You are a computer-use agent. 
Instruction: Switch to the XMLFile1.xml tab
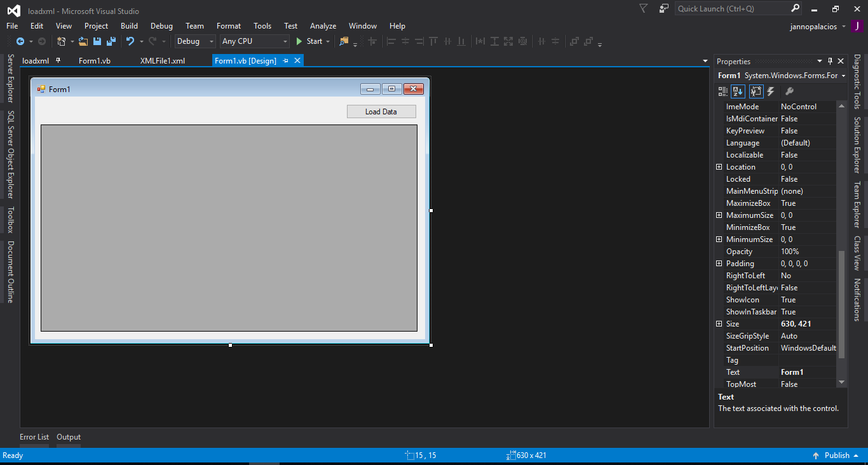coord(163,60)
